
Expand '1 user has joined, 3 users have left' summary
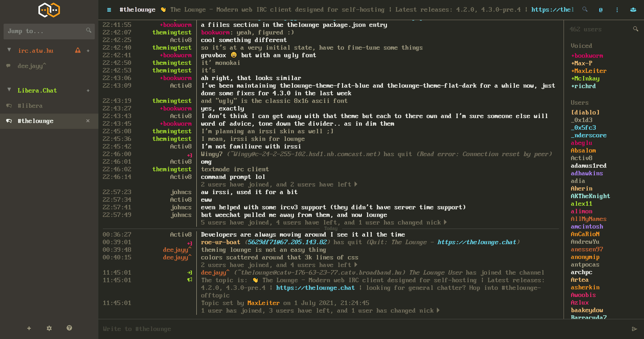click(320, 311)
